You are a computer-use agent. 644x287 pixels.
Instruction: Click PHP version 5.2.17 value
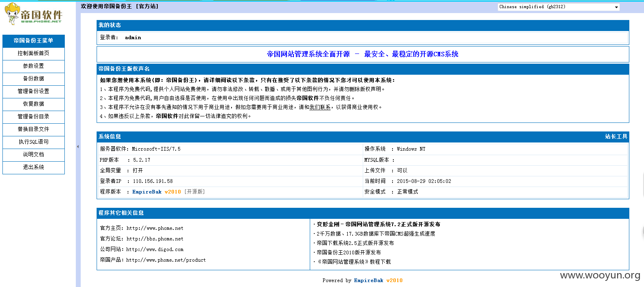click(142, 160)
